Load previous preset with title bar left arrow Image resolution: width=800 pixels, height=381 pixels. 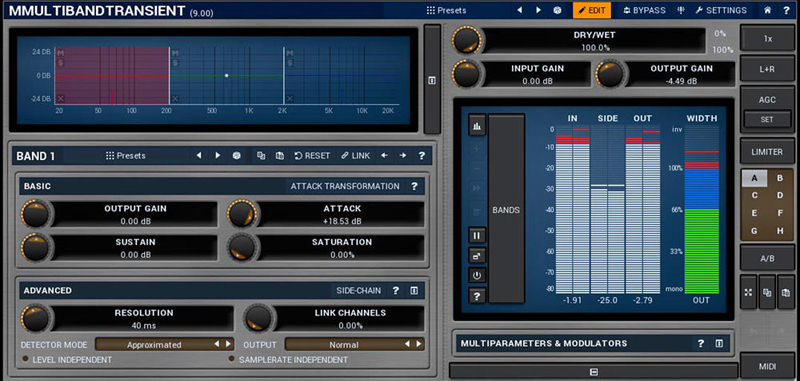pyautogui.click(x=519, y=10)
